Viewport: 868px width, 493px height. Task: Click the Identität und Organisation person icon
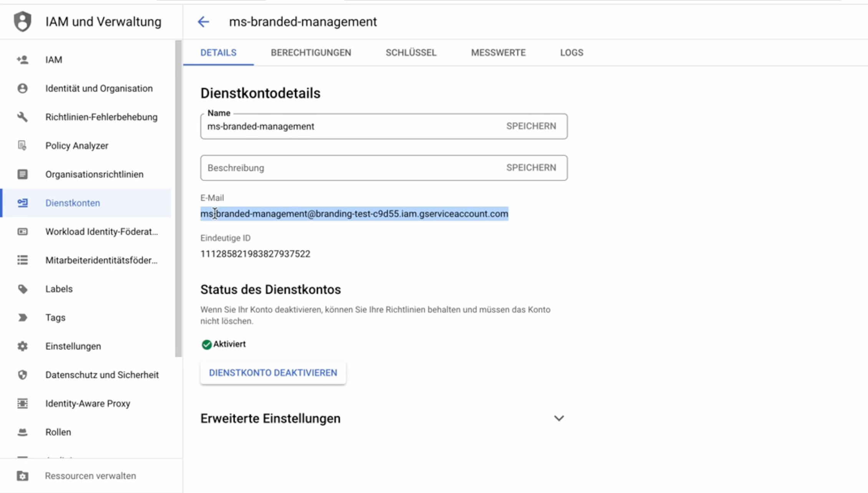tap(22, 88)
